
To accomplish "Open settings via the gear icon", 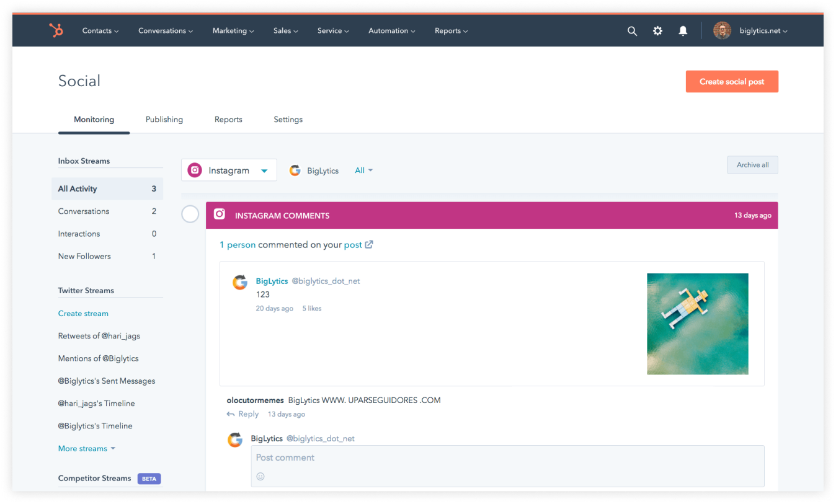I will coord(657,31).
